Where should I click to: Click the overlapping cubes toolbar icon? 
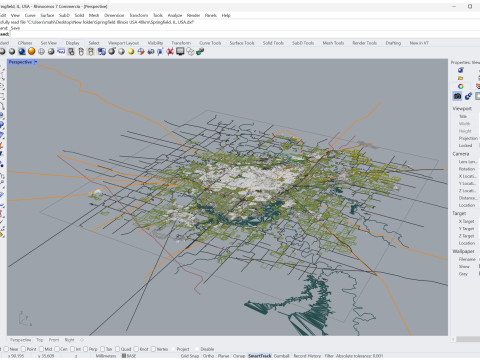point(190,51)
